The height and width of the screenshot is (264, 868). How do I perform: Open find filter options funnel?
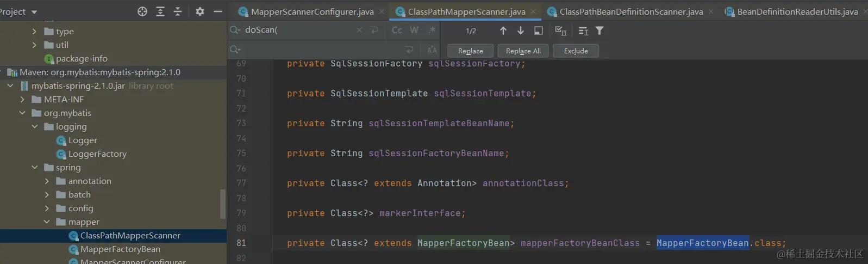tap(600, 30)
